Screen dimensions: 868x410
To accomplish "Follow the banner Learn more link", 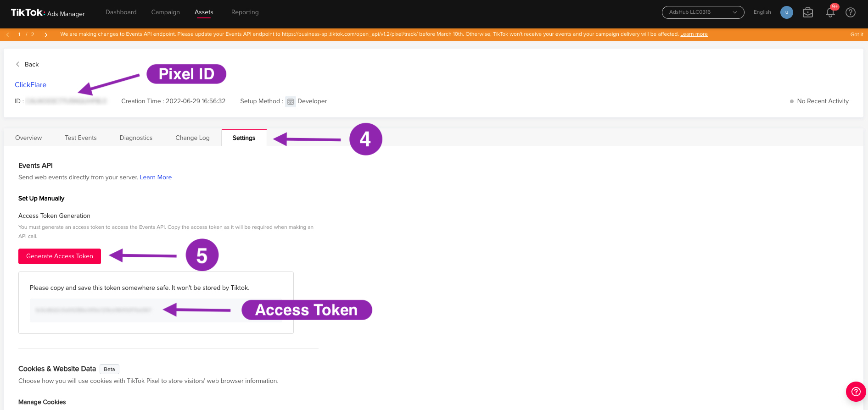I will pyautogui.click(x=694, y=34).
